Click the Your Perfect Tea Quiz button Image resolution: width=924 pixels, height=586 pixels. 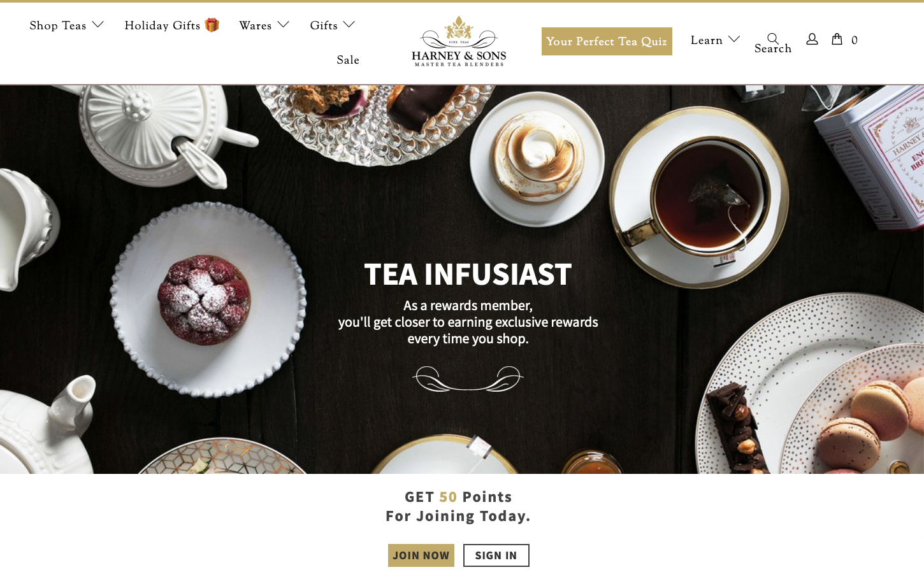607,41
